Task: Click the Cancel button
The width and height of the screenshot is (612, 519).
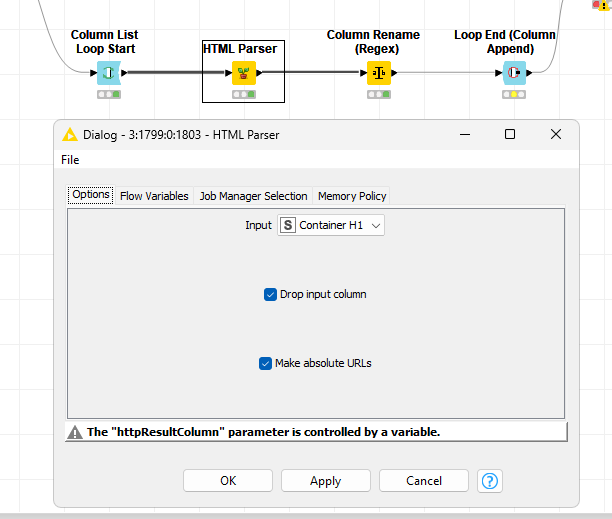Action: point(424,481)
